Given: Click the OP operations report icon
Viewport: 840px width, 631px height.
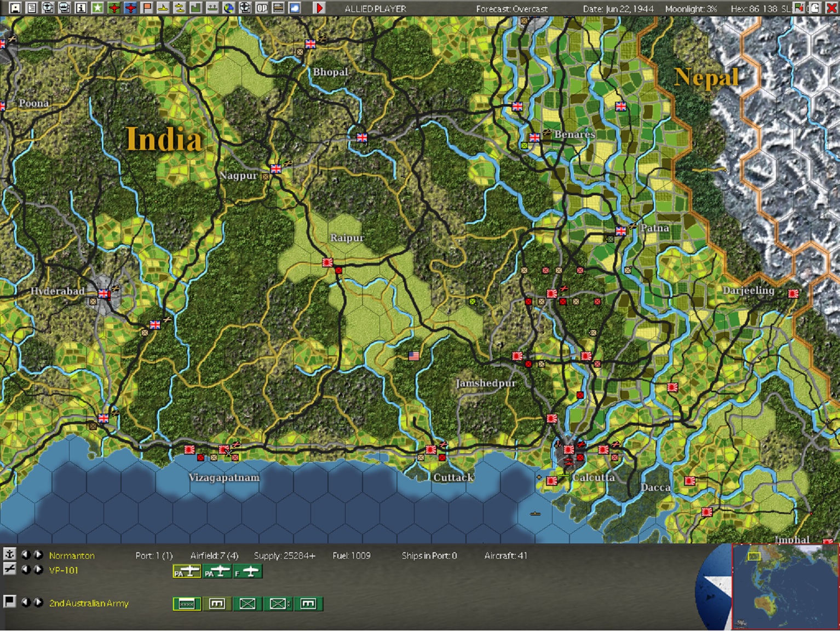Looking at the screenshot, I should [x=262, y=8].
